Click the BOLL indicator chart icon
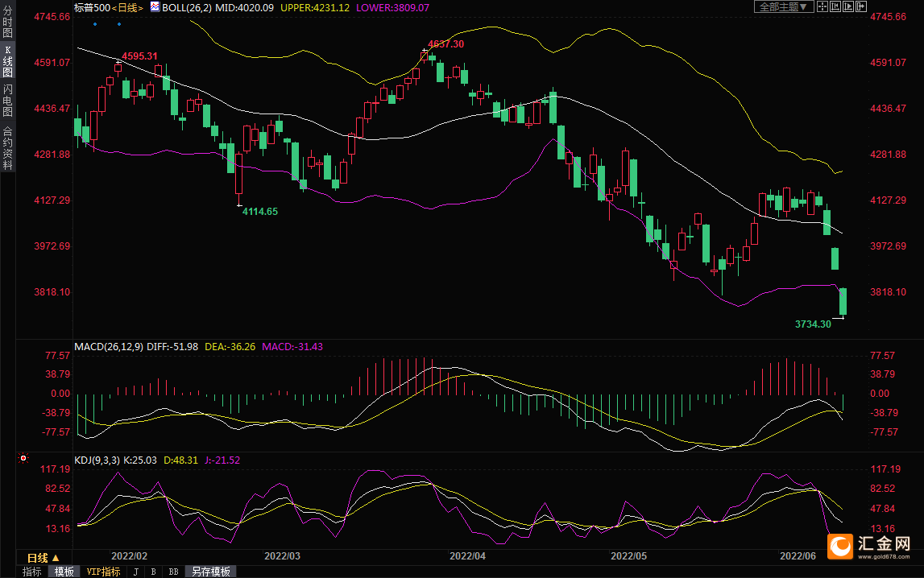Screen dimensions: 924x578 [155, 6]
